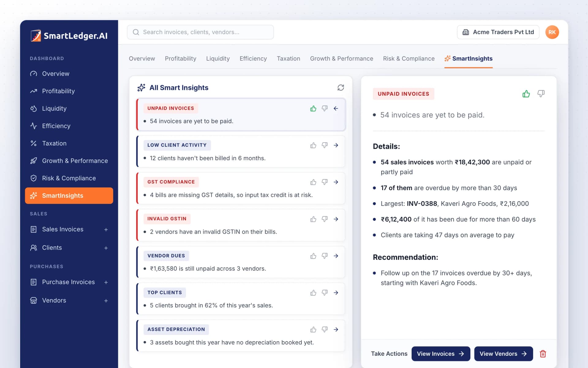The image size is (588, 368).
Task: Switch to the Liquidity tab
Action: pos(218,59)
